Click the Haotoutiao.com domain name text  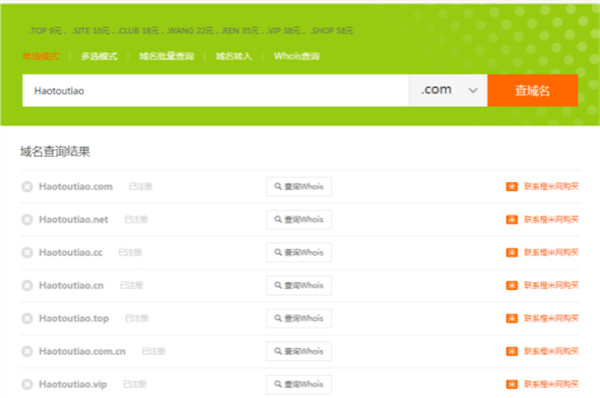click(x=76, y=187)
